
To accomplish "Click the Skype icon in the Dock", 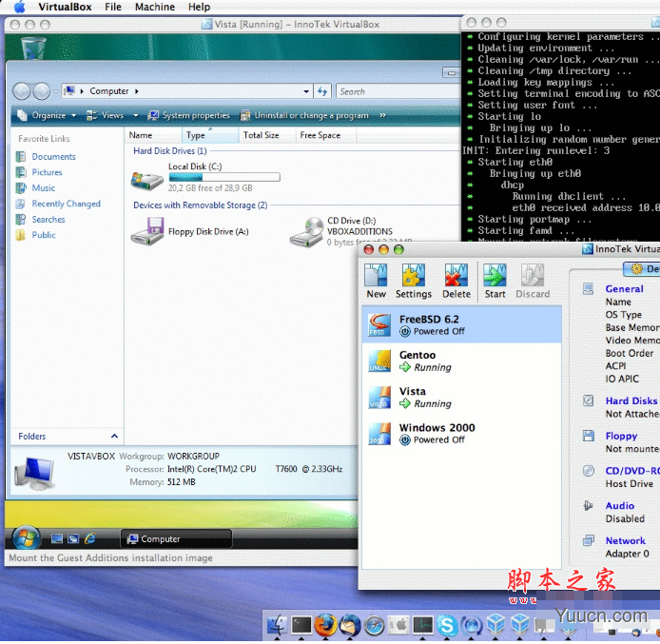I will tap(447, 626).
